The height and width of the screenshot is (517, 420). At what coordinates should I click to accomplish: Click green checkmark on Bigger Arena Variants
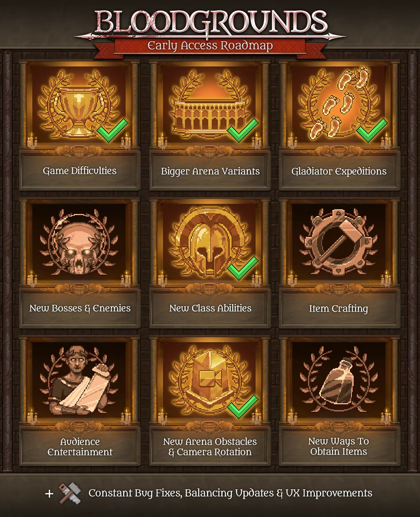click(243, 130)
